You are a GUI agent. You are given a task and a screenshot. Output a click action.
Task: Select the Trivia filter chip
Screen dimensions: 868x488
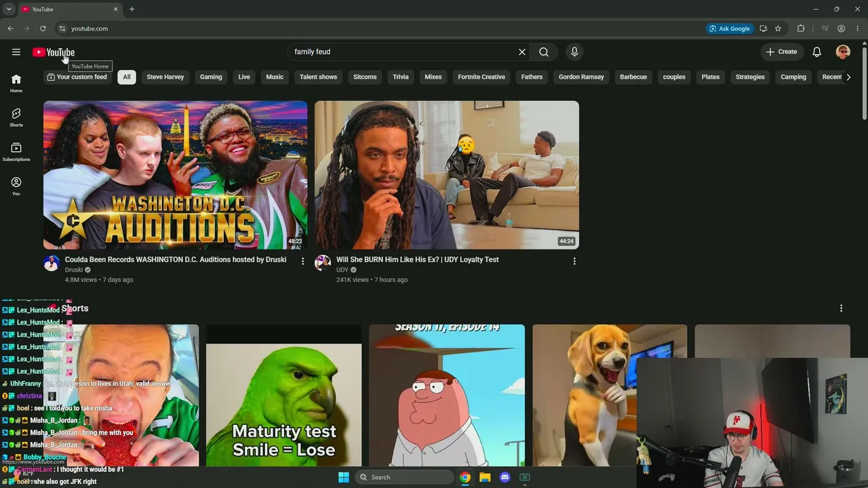click(x=401, y=77)
